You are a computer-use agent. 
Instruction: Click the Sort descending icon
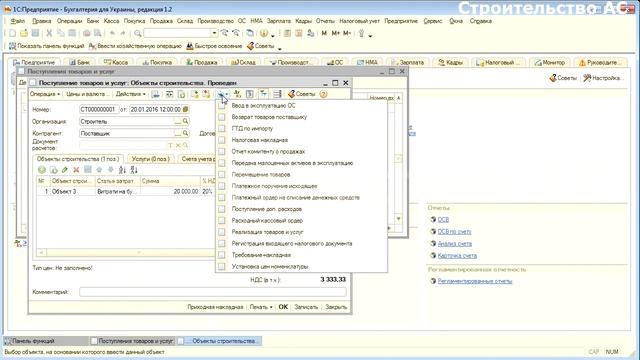point(134,170)
